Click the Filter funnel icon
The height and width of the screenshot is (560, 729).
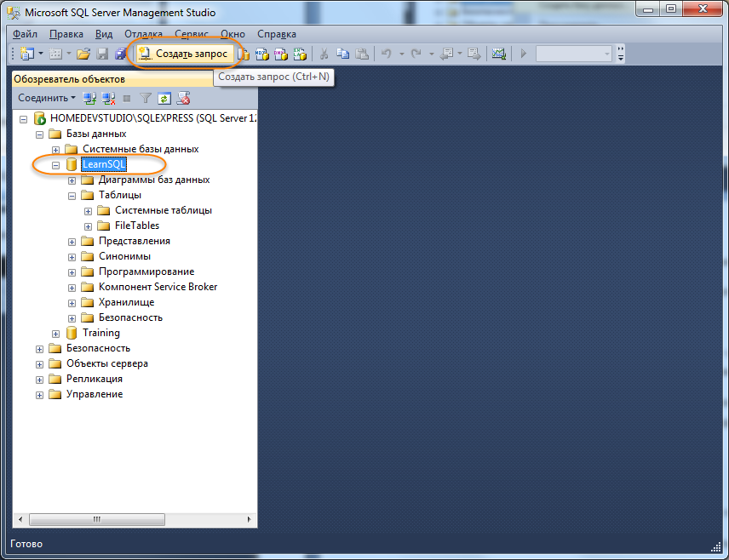click(x=146, y=98)
